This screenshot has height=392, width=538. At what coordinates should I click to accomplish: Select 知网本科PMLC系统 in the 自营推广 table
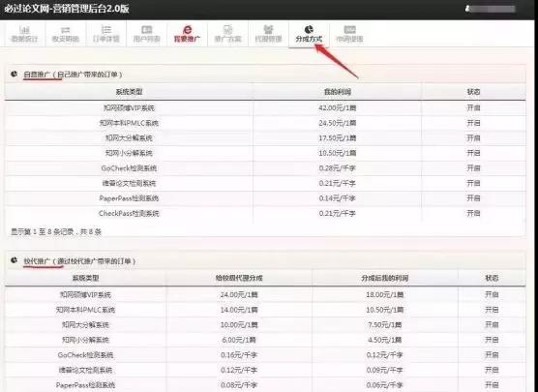(x=129, y=123)
